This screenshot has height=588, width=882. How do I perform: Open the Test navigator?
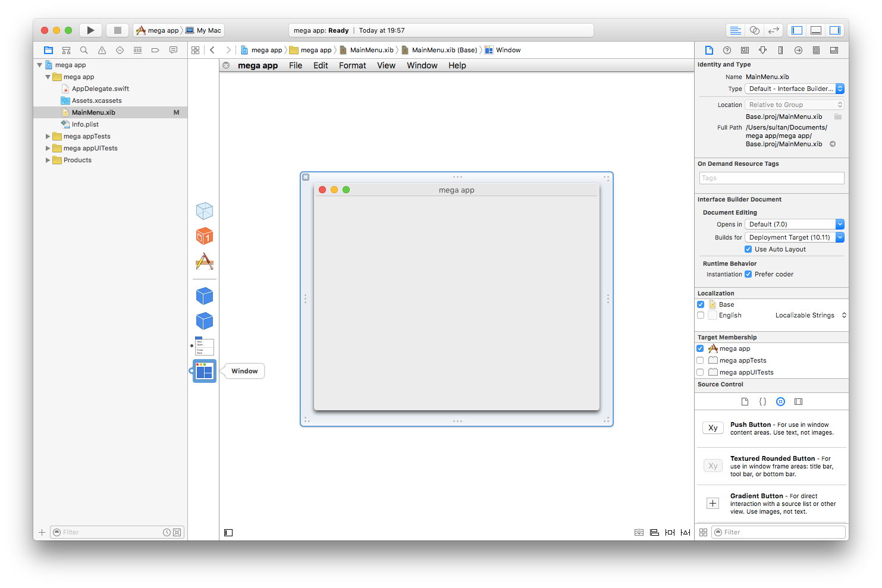coord(120,50)
